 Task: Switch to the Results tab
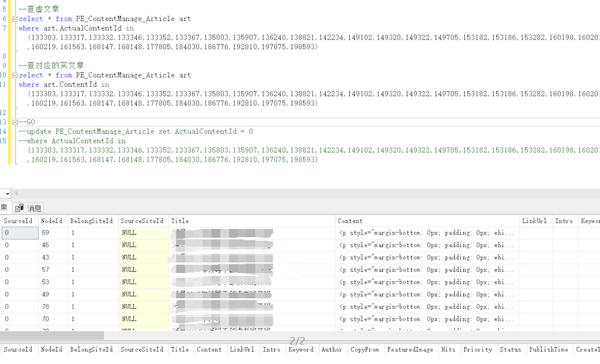coord(4,208)
